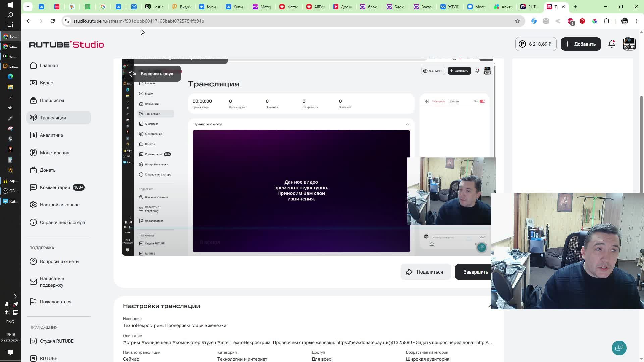Open Плейлисты from sidebar
Viewport: 644px width, 362px height.
pos(51,100)
